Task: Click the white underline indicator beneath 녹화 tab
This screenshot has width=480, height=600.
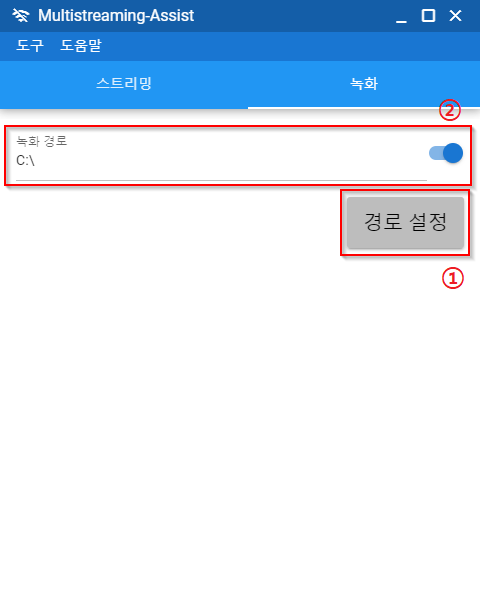Action: [x=364, y=108]
